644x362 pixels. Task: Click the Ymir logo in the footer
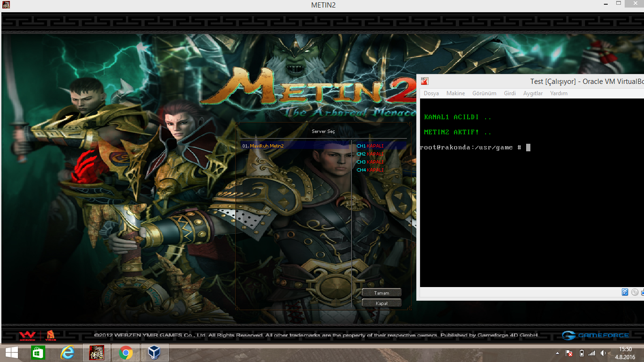[50, 336]
